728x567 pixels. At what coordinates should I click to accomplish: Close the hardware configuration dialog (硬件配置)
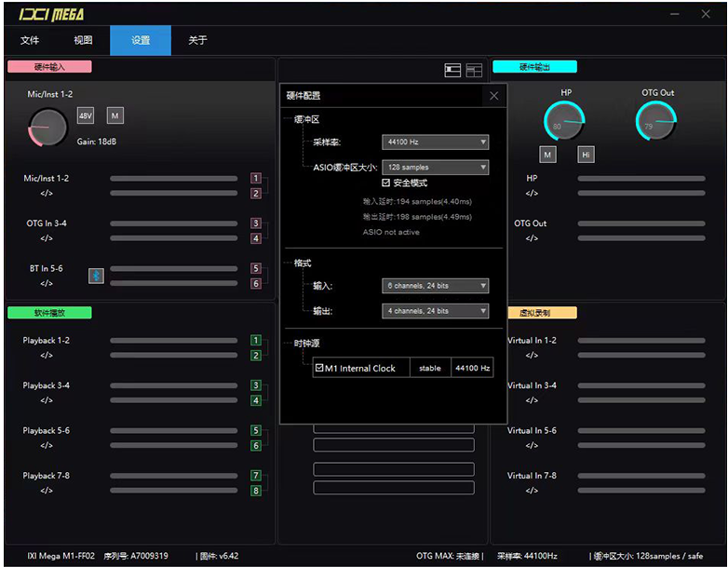(494, 96)
